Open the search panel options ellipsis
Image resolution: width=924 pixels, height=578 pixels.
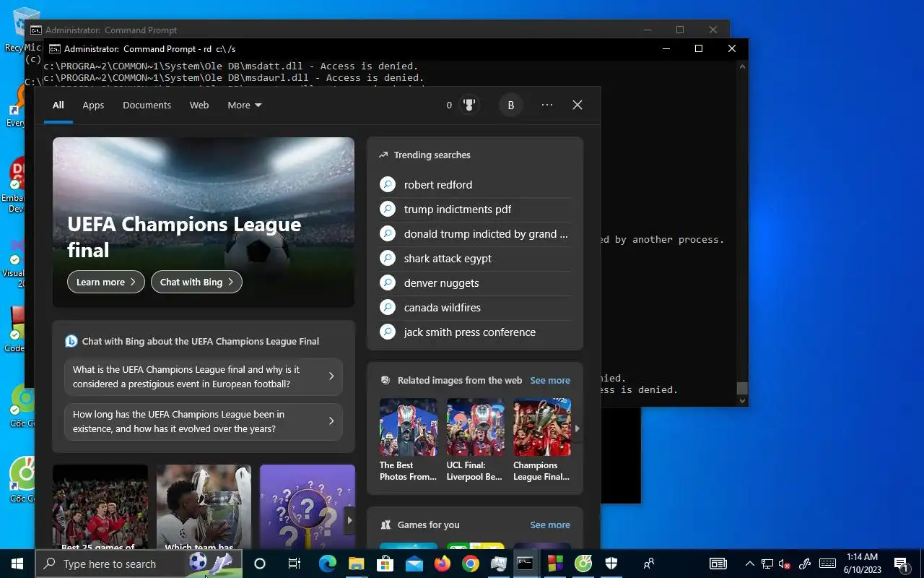point(547,105)
